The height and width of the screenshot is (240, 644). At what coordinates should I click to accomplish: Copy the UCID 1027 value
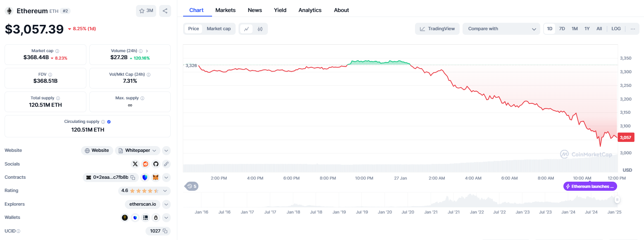tap(165, 231)
